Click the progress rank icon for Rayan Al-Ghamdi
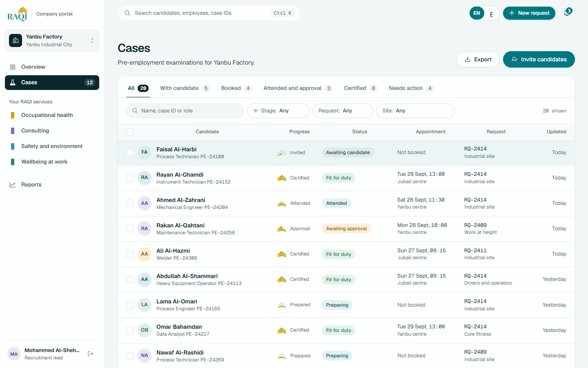The width and height of the screenshot is (588, 368). coord(282,178)
